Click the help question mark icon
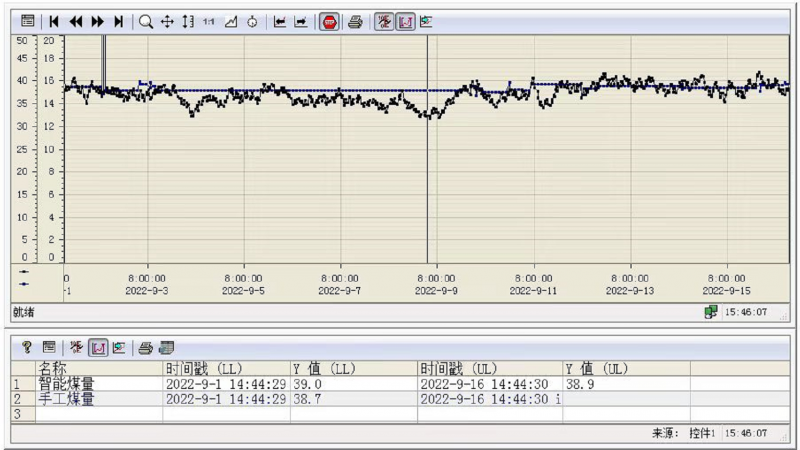Screen dimensions: 800x450 click(27, 347)
